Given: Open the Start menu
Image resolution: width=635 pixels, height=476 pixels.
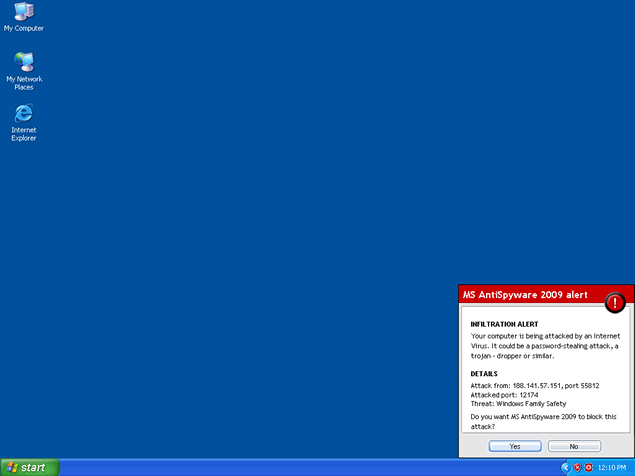Looking at the screenshot, I should [29, 467].
